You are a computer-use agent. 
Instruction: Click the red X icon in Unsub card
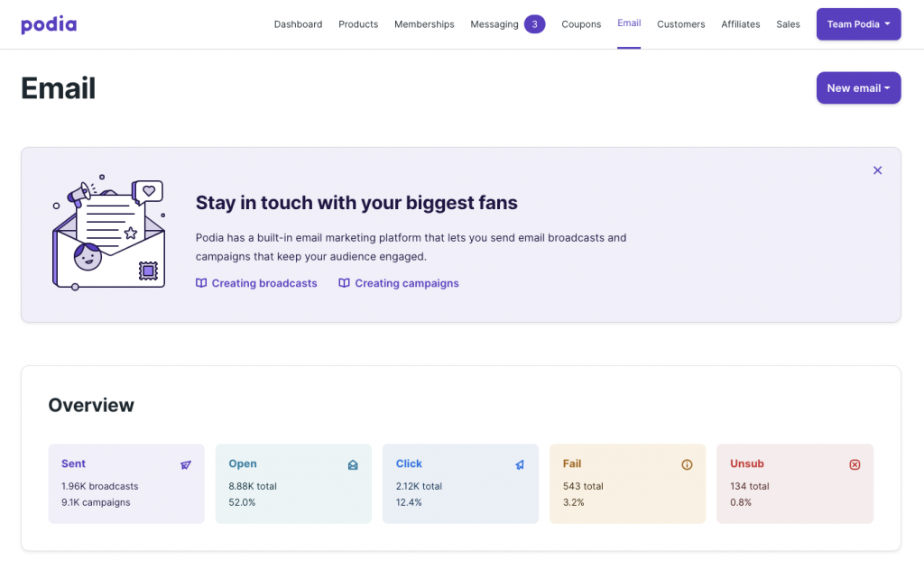(855, 465)
